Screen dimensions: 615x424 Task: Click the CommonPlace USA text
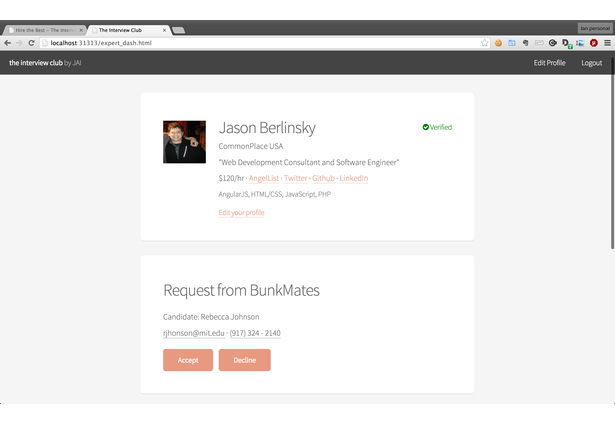click(251, 146)
